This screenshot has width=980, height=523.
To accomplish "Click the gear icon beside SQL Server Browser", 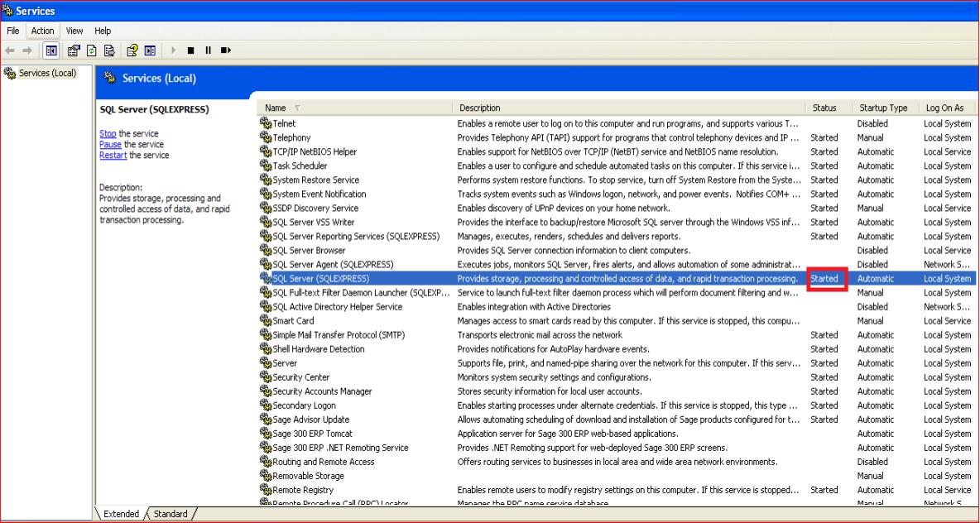I will (x=266, y=250).
